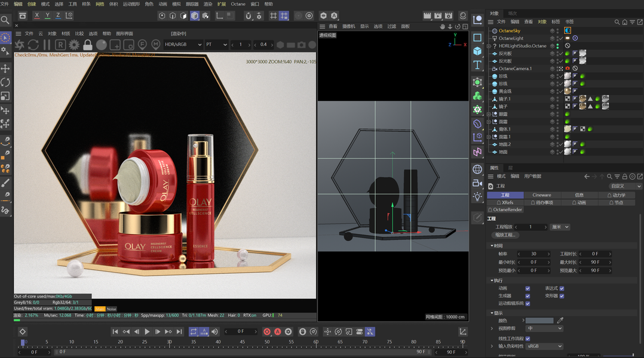Screen dimensions: 644x358
Task: Toggle visibility dots for HDRLightStudio.Octane
Action: (557, 46)
